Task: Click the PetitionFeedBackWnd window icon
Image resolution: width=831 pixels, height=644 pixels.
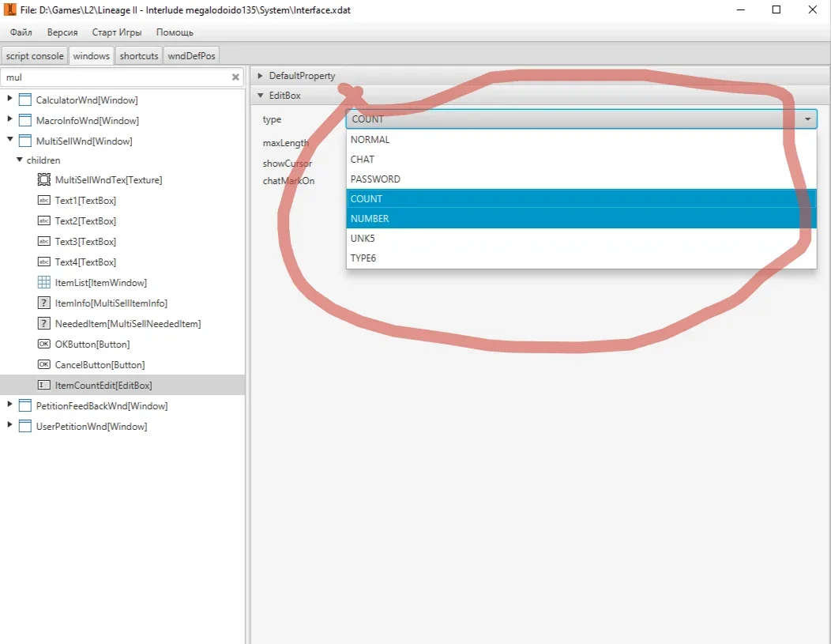Action: (x=25, y=405)
